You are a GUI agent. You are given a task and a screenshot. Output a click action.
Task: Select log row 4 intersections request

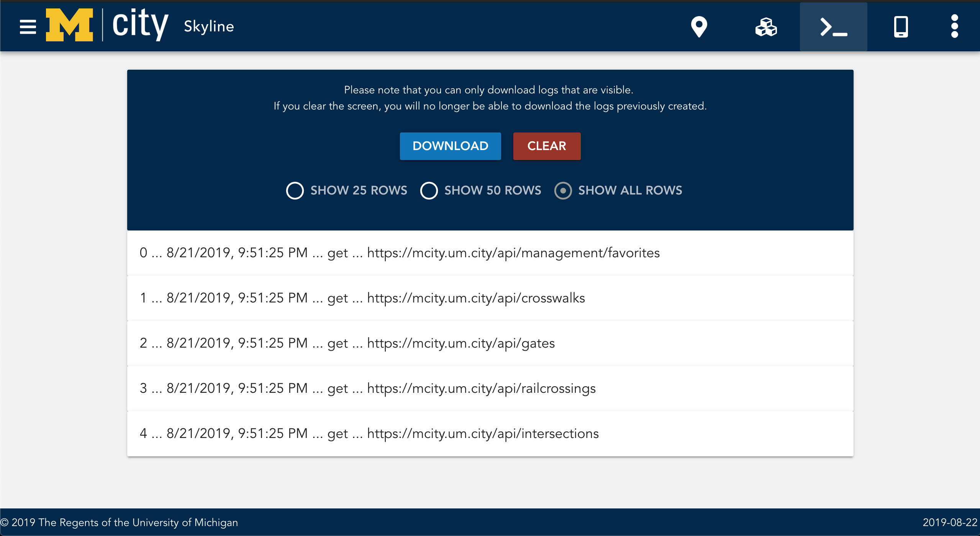(x=490, y=434)
